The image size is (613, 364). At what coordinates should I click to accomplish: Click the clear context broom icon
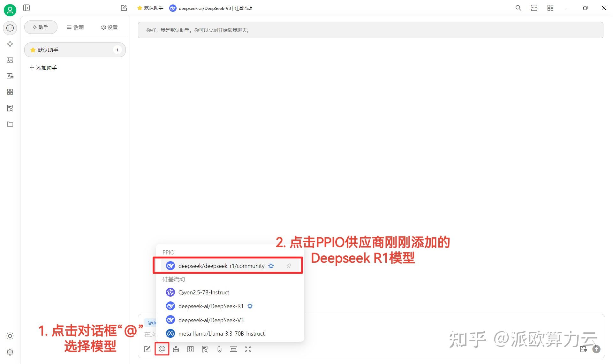[x=176, y=349]
